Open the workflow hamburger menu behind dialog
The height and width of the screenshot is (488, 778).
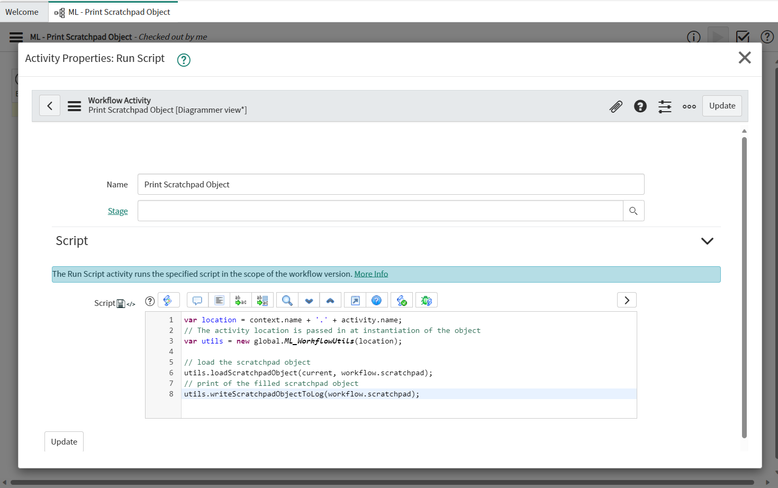point(16,37)
